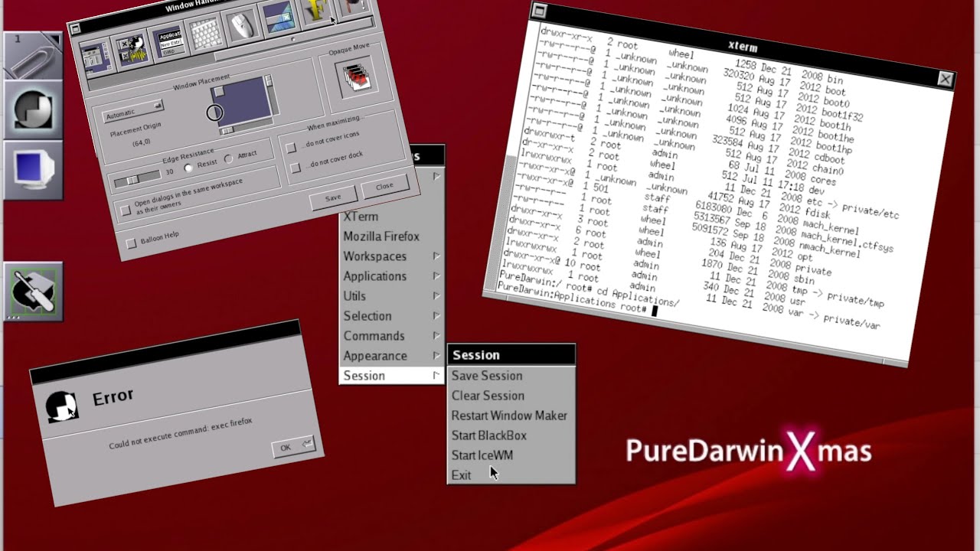Image resolution: width=980 pixels, height=551 pixels.
Task: Open the Automatic placement popup
Action: pos(132,112)
